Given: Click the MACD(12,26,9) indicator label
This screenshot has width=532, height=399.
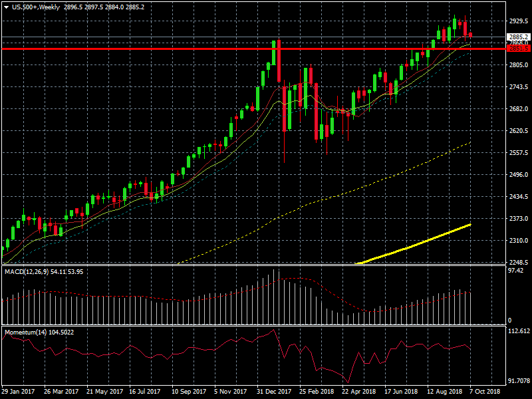Looking at the screenshot, I should [28, 271].
